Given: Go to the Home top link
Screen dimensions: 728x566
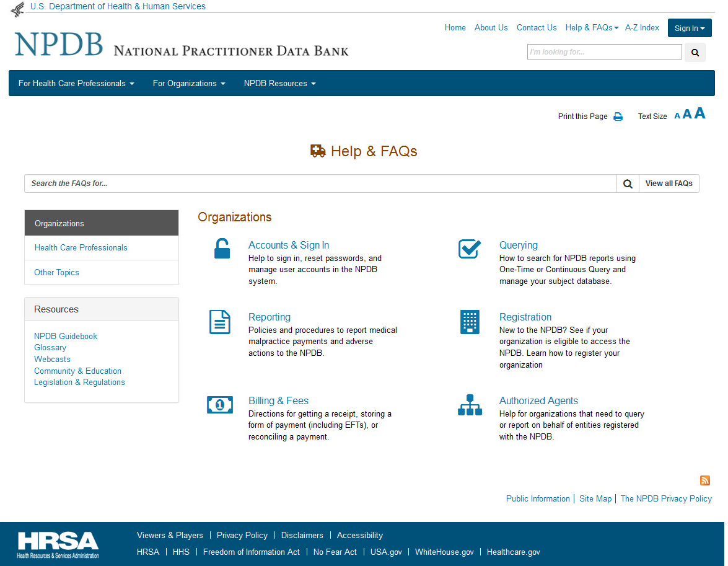Looking at the screenshot, I should [455, 28].
